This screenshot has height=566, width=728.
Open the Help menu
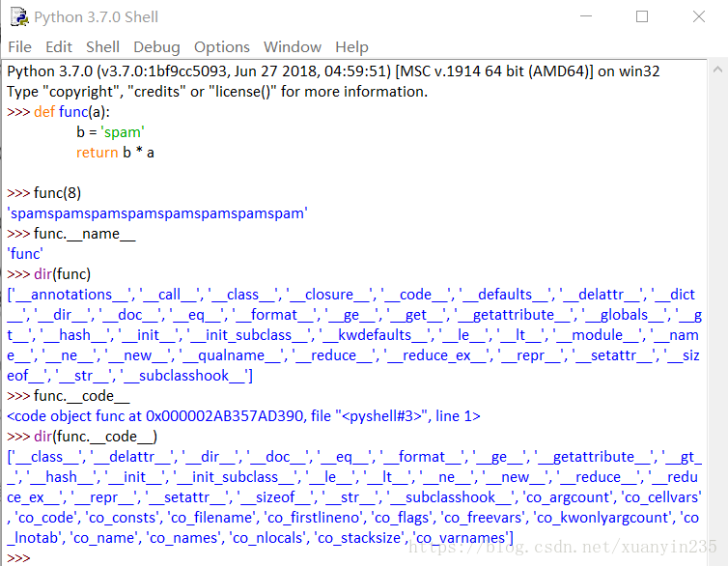(351, 47)
